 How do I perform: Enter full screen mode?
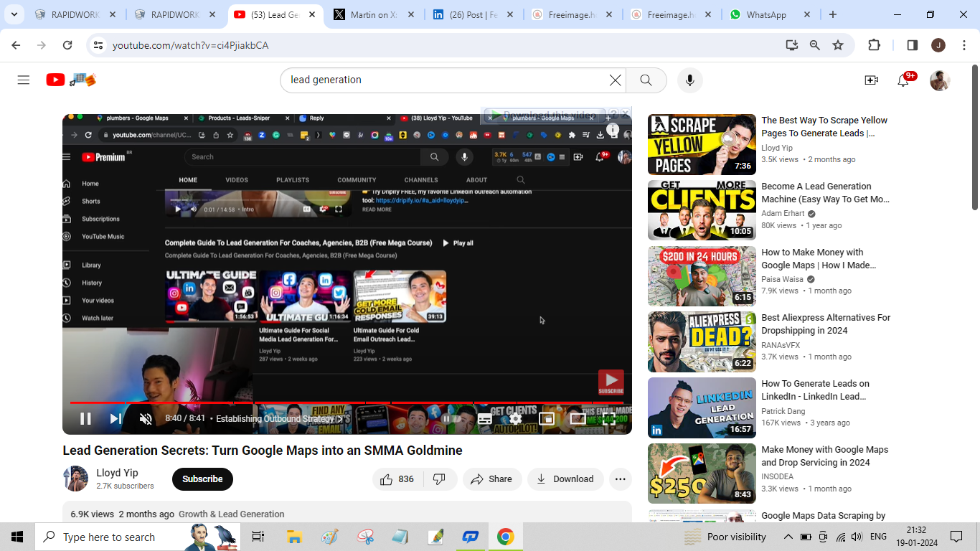pyautogui.click(x=608, y=419)
